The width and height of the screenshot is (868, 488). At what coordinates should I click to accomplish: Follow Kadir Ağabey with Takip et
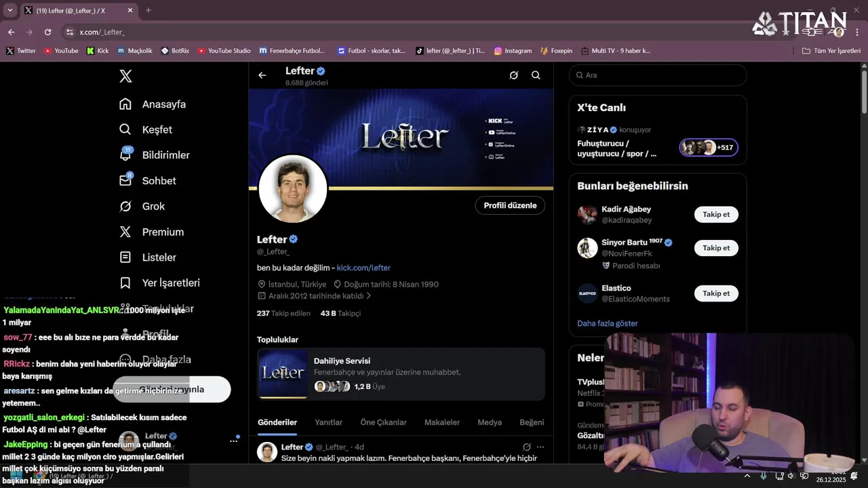pos(716,214)
